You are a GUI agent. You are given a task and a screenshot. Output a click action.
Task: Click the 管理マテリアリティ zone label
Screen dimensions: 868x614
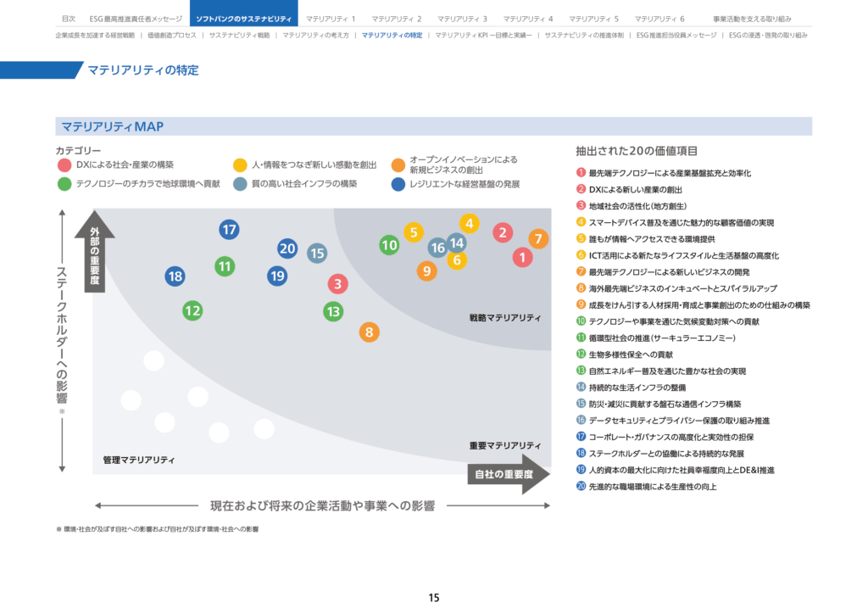[138, 460]
